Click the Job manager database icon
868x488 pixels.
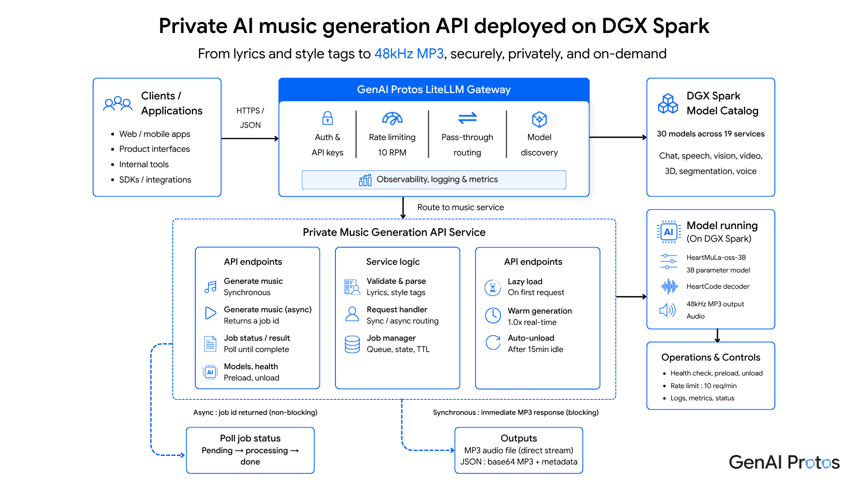pyautogui.click(x=352, y=344)
